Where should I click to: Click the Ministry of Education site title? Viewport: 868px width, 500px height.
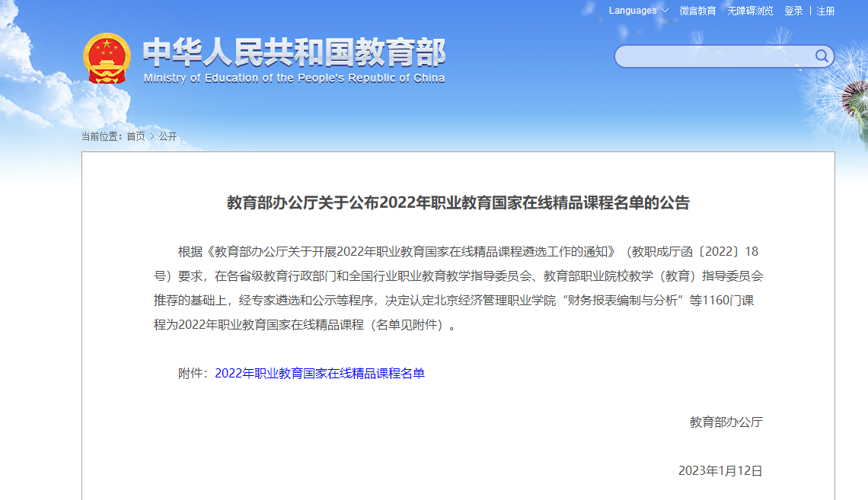coord(294,53)
